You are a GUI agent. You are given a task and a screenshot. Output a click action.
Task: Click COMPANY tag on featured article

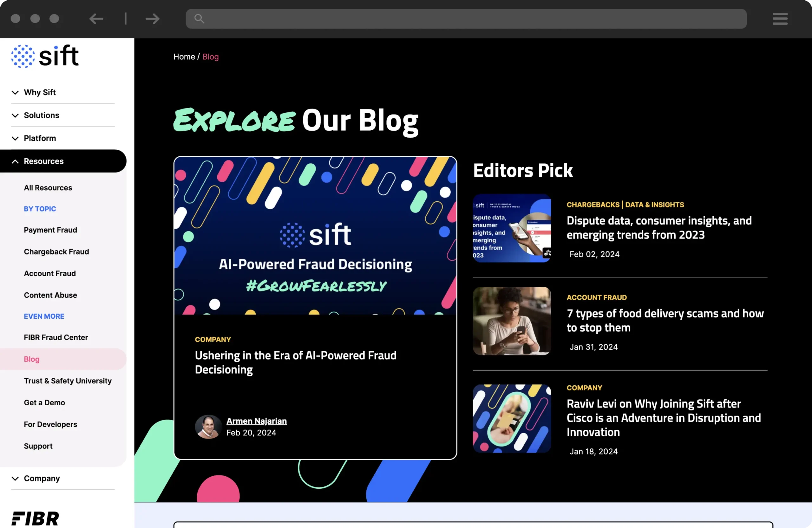(213, 340)
